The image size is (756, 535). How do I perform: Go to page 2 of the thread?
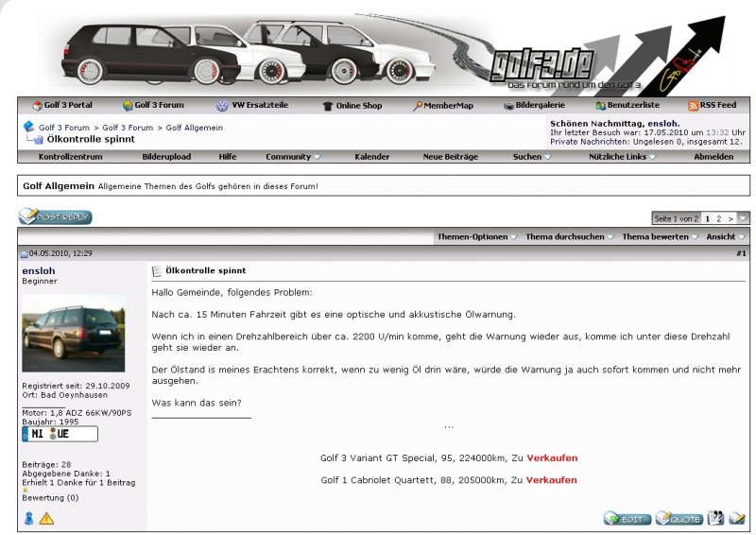coord(719,218)
